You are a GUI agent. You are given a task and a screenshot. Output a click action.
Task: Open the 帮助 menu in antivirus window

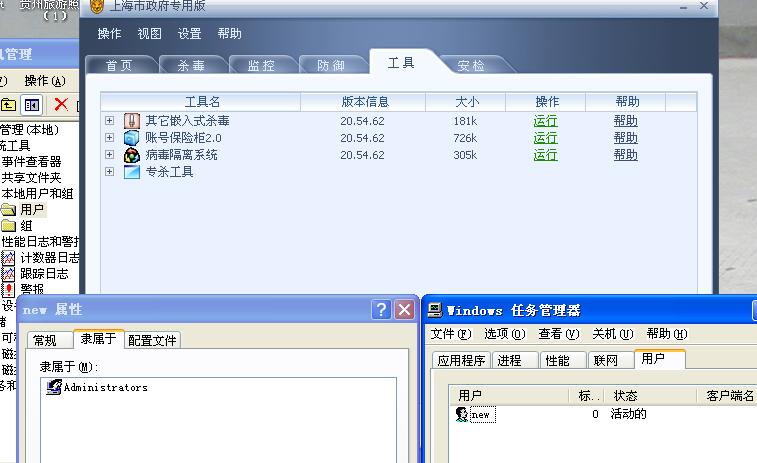(229, 33)
